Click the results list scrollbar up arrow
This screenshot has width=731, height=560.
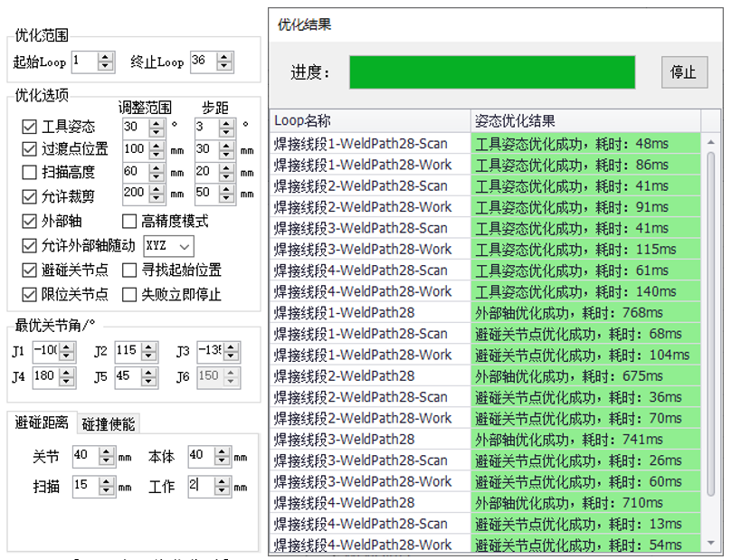712,142
